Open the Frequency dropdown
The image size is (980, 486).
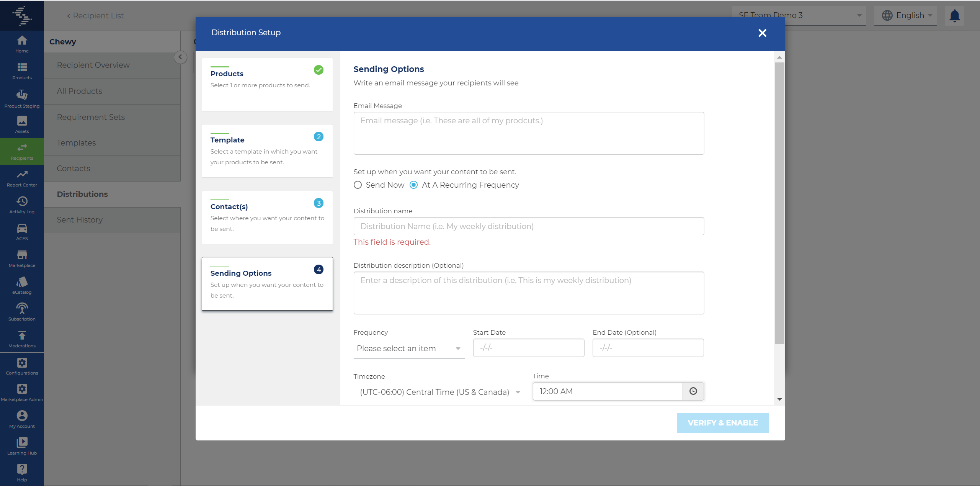[x=409, y=349]
